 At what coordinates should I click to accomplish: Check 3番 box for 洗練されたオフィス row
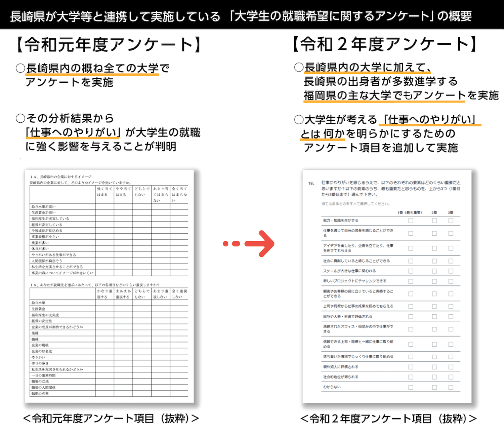451,329
